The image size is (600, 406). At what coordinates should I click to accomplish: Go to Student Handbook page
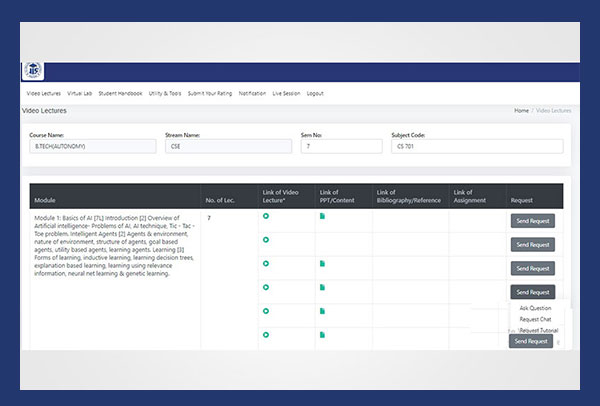(x=121, y=93)
